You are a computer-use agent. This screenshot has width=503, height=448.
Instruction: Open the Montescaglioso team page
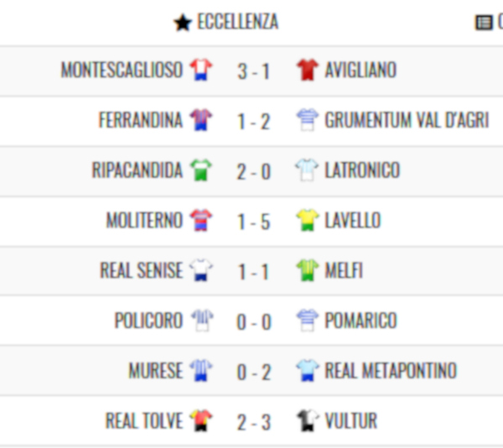[122, 70]
